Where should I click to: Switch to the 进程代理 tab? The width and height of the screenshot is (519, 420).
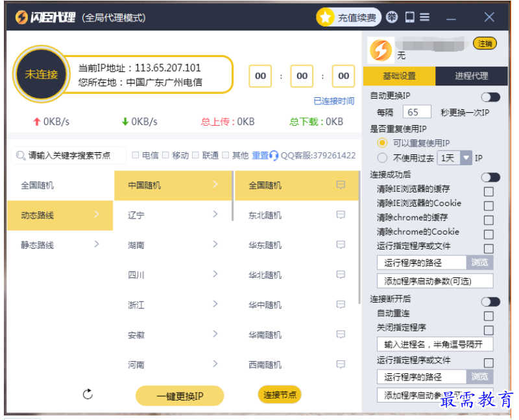(472, 76)
